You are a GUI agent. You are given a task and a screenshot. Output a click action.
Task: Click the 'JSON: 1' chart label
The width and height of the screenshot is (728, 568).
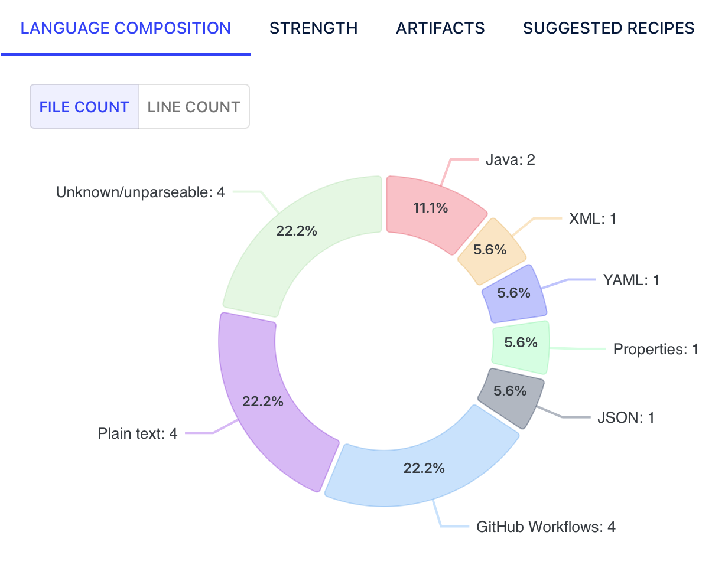(x=626, y=417)
